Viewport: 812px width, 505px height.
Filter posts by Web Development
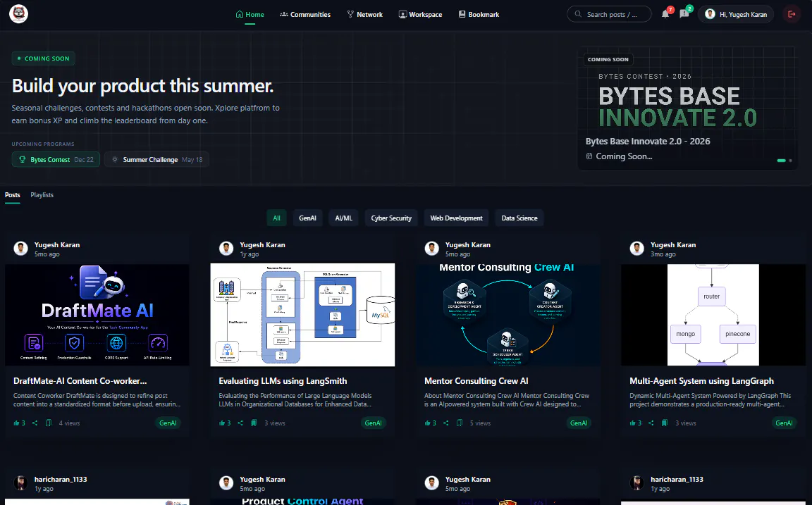tap(456, 218)
